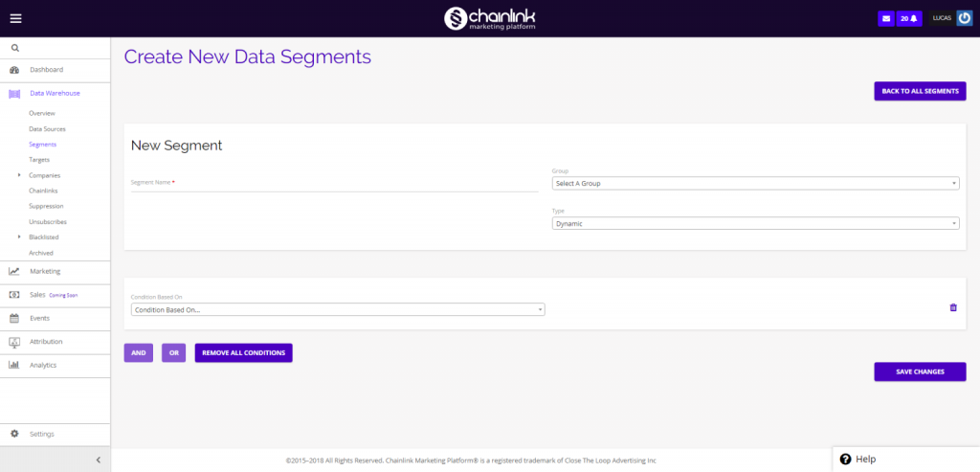
Task: Delete condition with the trash icon
Action: pos(953,307)
